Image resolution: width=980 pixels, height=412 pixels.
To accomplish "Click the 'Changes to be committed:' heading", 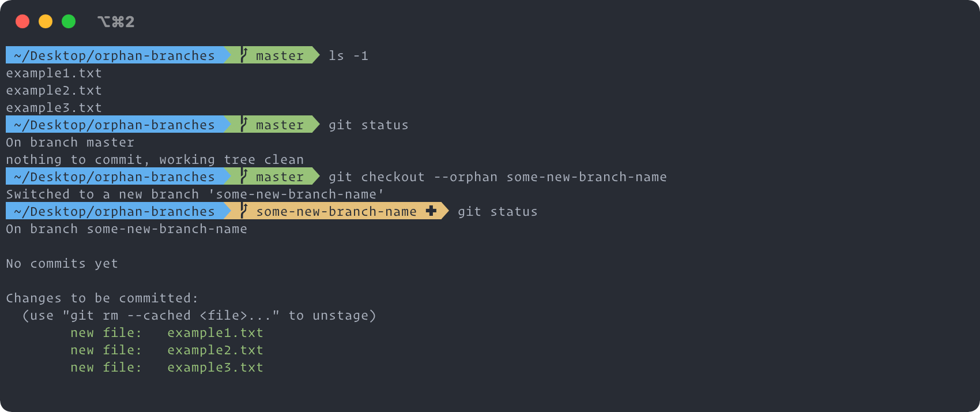I will 102,298.
